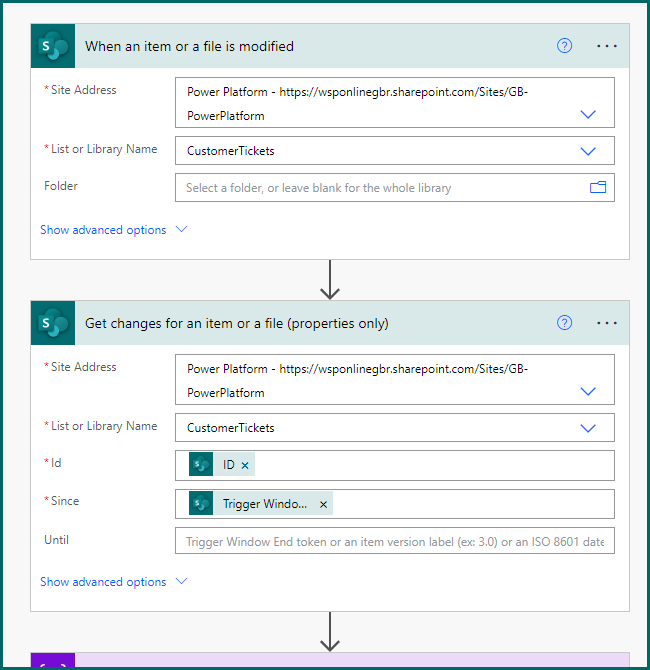Click SharePoint icon of the modified trigger card
The height and width of the screenshot is (670, 650).
[x=53, y=46]
